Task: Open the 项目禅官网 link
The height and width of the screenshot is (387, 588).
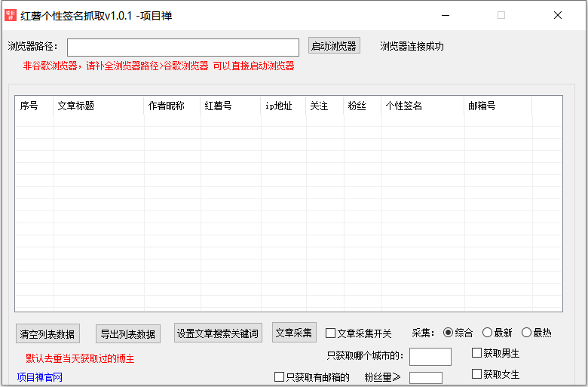Action: click(x=39, y=377)
